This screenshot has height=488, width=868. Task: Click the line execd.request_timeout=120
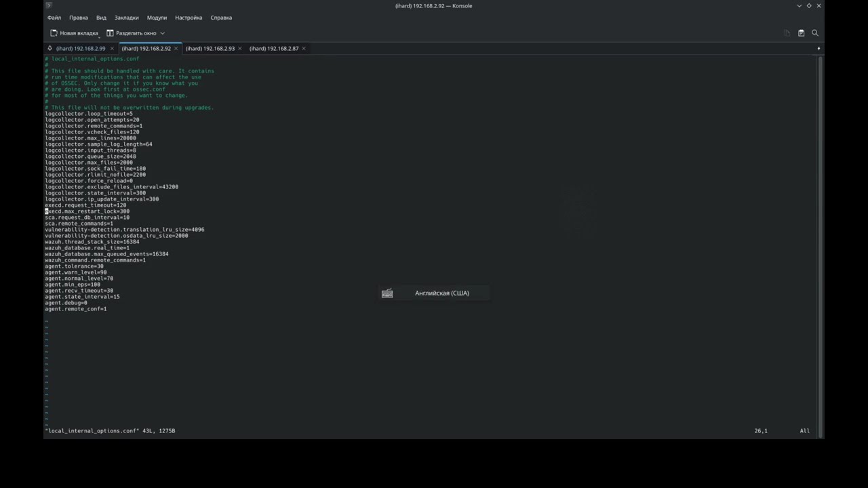click(x=85, y=205)
